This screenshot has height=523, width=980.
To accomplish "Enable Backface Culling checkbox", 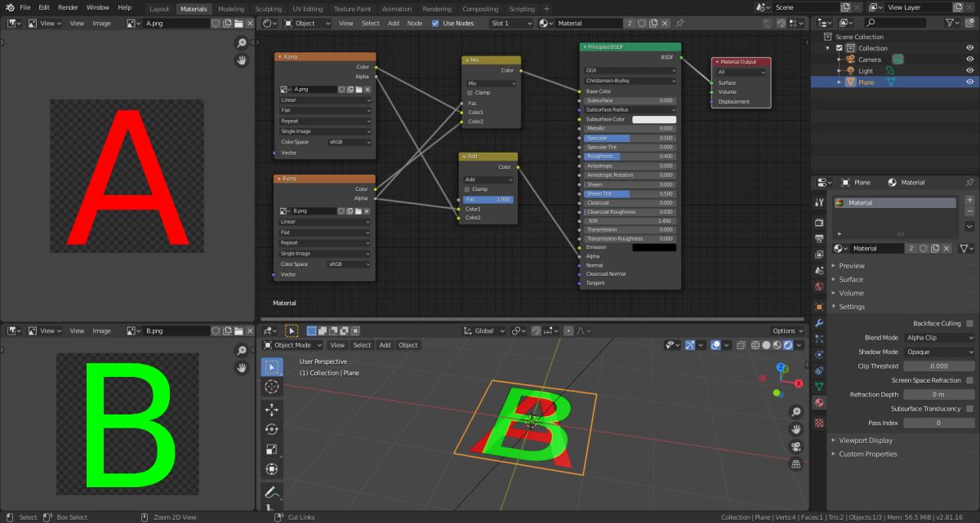I will 969,323.
